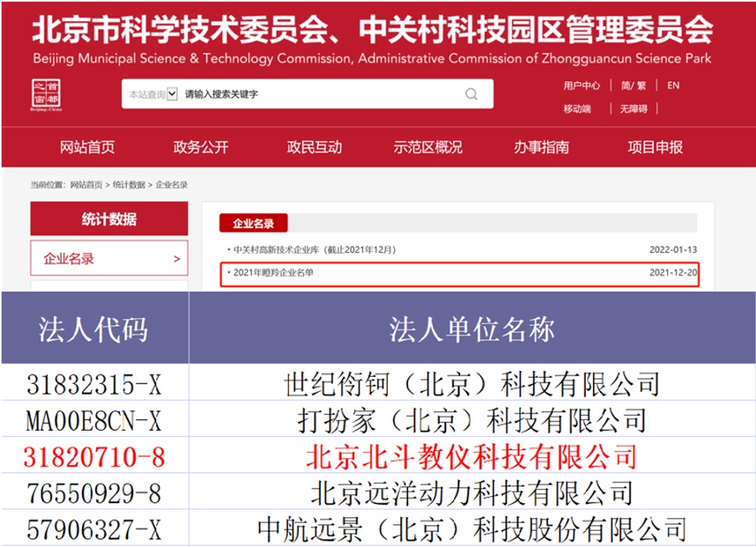Image resolution: width=756 pixels, height=547 pixels.
Task: Expand the 企业名录 sidebar item arrow
Action: click(176, 259)
